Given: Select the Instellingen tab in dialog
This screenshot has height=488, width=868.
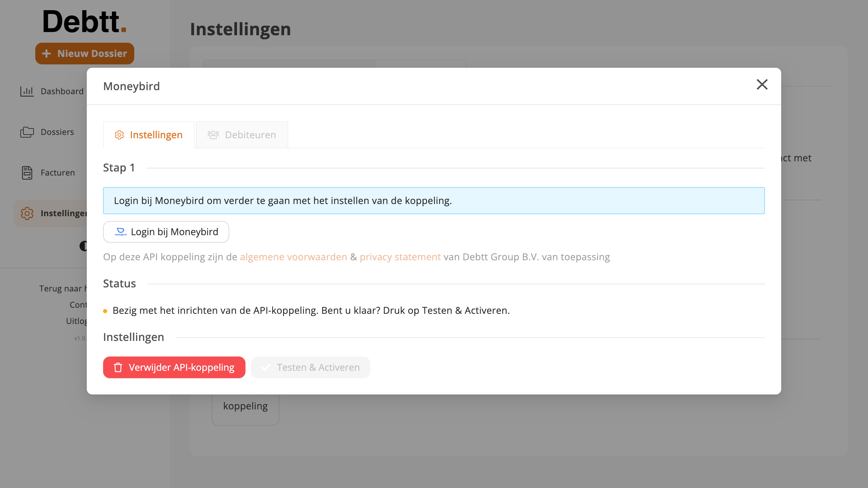Looking at the screenshot, I should pyautogui.click(x=149, y=135).
